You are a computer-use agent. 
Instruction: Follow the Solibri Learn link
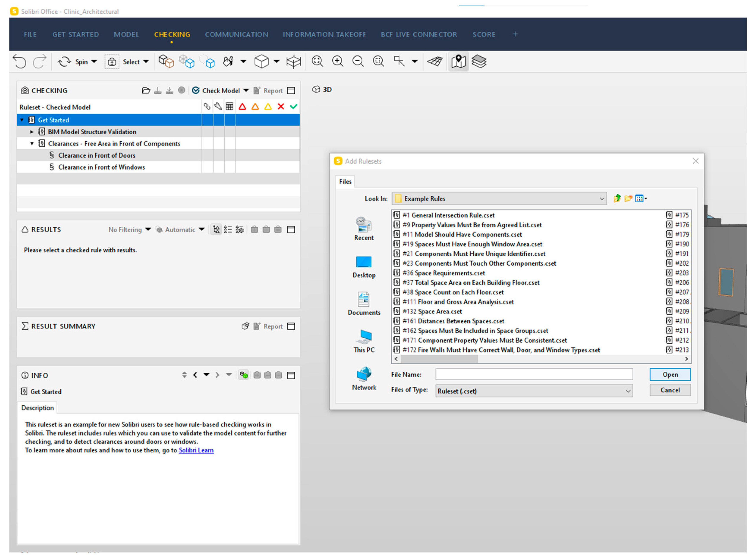click(x=196, y=451)
